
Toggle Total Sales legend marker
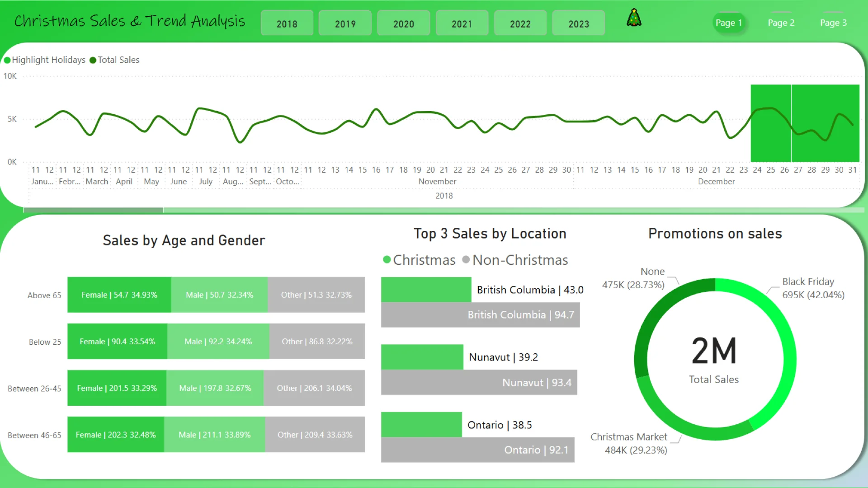tap(93, 60)
